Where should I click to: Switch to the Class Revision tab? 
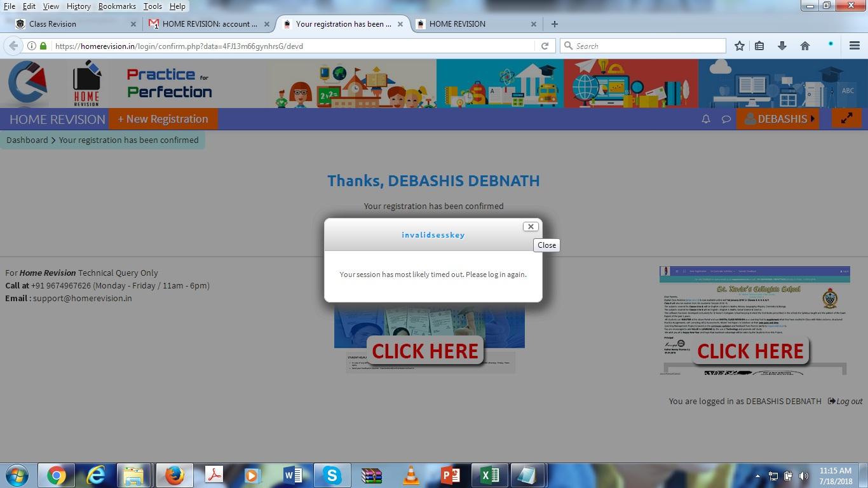tap(76, 24)
